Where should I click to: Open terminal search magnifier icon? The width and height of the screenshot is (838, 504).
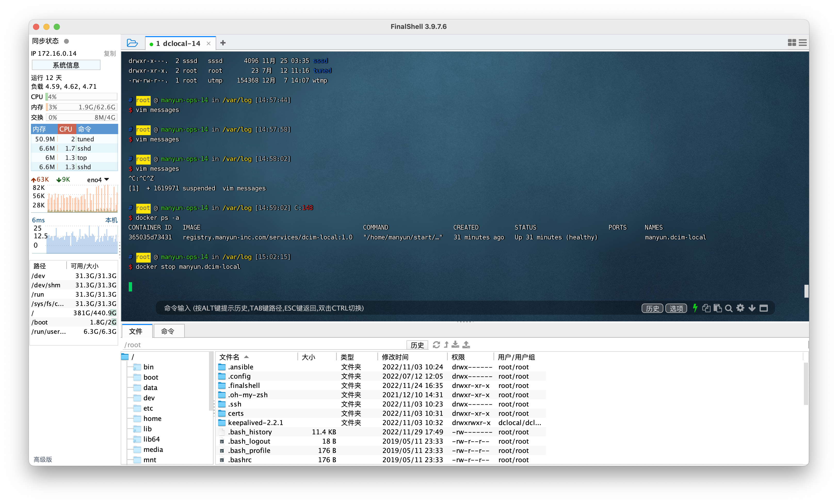(729, 308)
